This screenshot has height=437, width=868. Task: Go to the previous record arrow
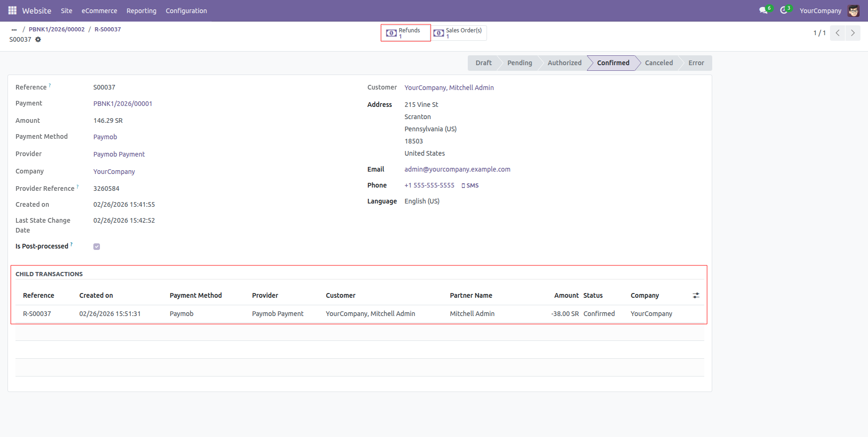point(838,33)
